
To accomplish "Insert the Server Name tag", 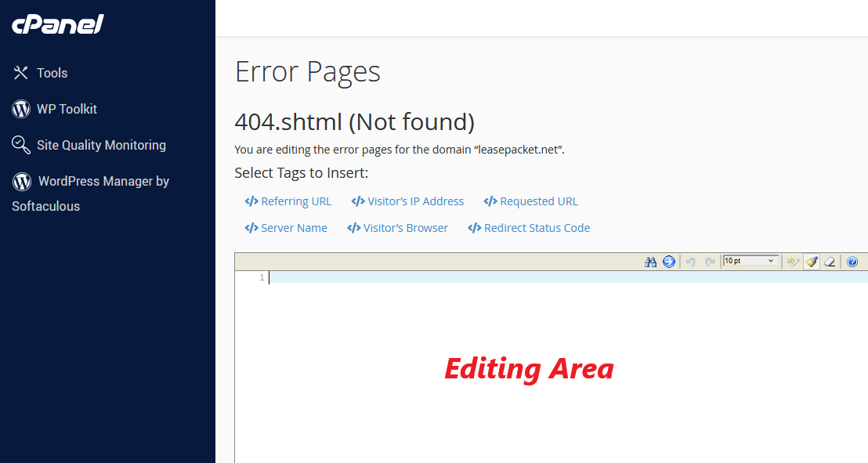I will click(286, 227).
